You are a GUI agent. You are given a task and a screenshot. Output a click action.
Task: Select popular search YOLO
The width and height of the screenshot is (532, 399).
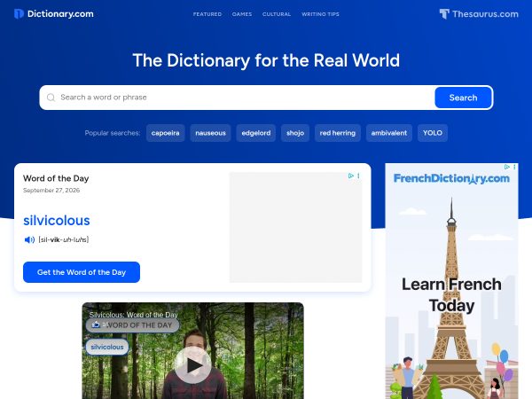click(433, 133)
